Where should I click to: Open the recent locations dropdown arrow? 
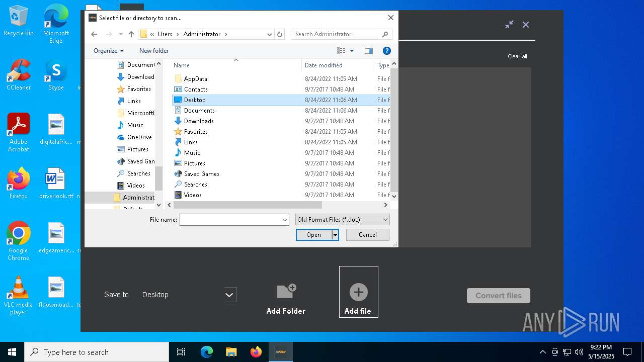[121, 34]
